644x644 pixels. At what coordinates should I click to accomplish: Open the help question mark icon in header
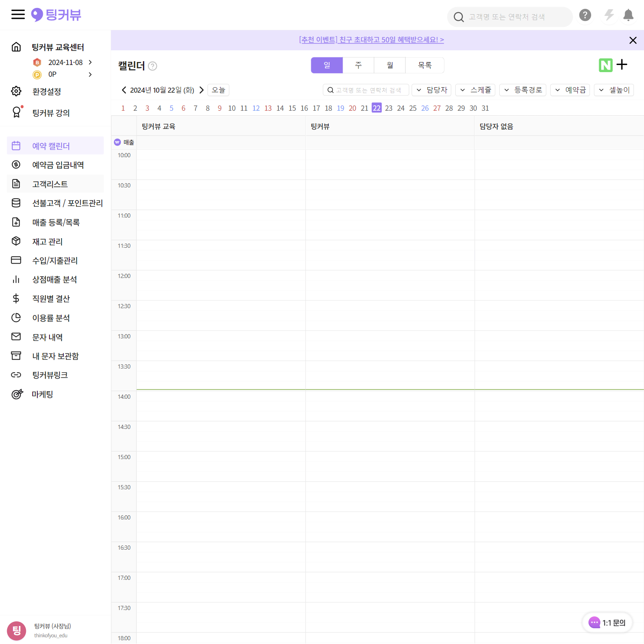tap(585, 15)
